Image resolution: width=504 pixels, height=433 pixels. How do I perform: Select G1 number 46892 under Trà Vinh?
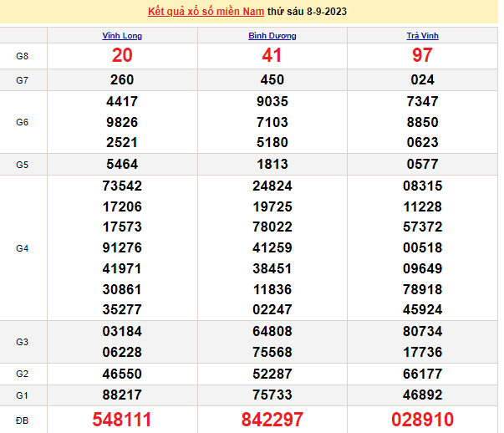[422, 395]
